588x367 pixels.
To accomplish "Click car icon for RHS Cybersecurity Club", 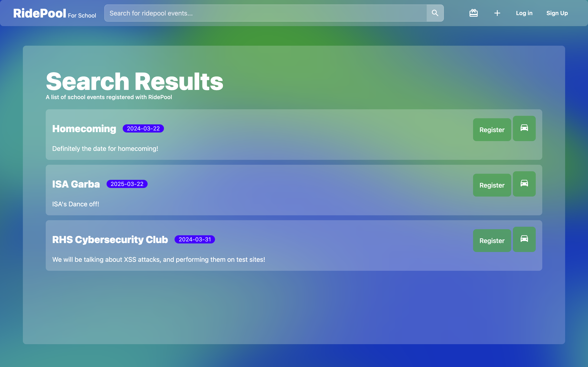I will (x=524, y=239).
